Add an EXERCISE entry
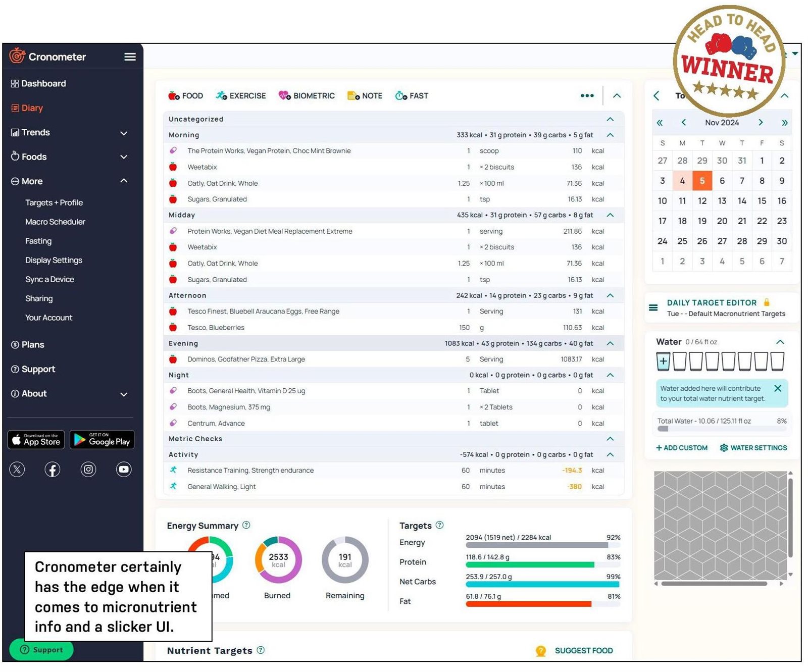Viewport: 808px width, 672px height. [240, 95]
